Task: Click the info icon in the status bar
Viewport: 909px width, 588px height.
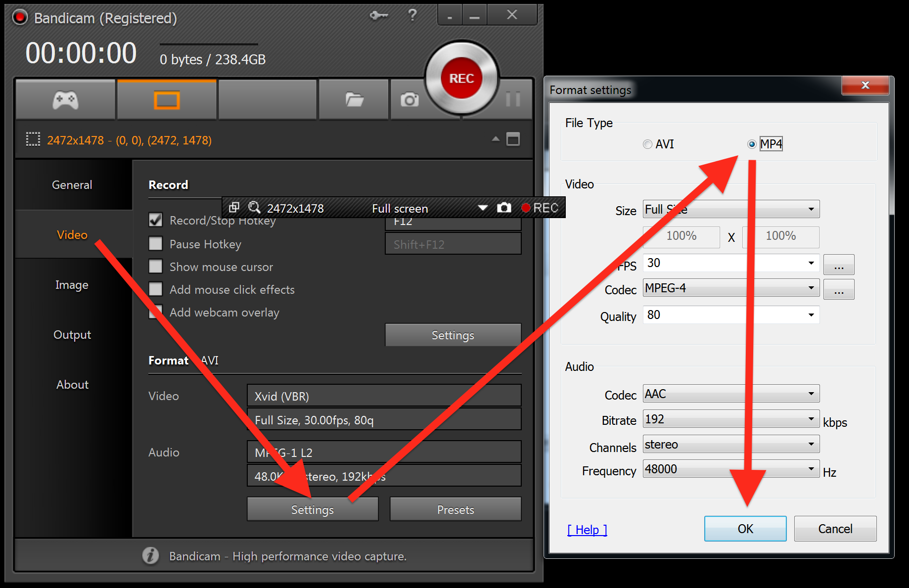Action: (x=151, y=555)
